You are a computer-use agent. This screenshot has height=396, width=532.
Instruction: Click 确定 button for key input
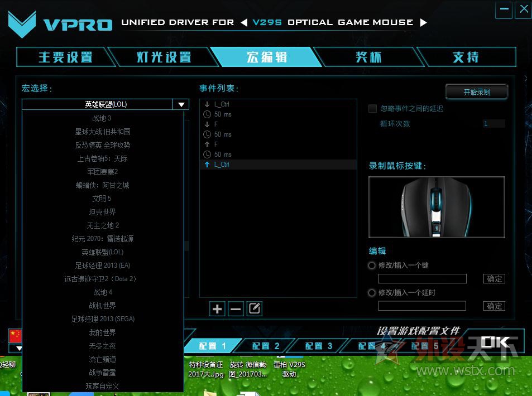[495, 279]
